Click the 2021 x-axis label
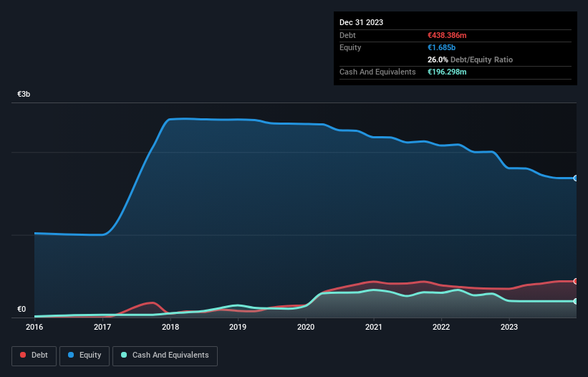The image size is (588, 377). (x=374, y=327)
